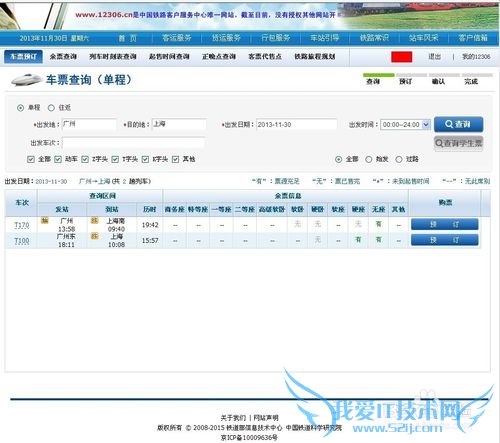Screen dimensions: 500x443
Task: Select the 过路 radio button
Action: [x=399, y=159]
